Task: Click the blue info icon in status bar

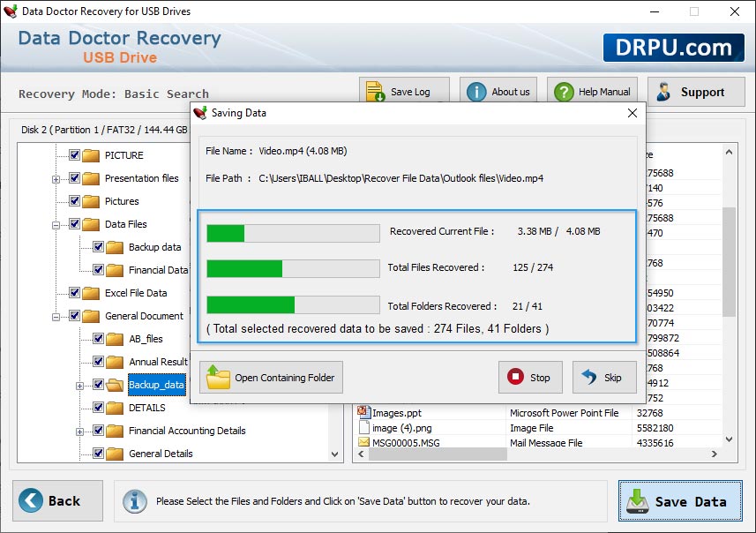Action: 134,500
